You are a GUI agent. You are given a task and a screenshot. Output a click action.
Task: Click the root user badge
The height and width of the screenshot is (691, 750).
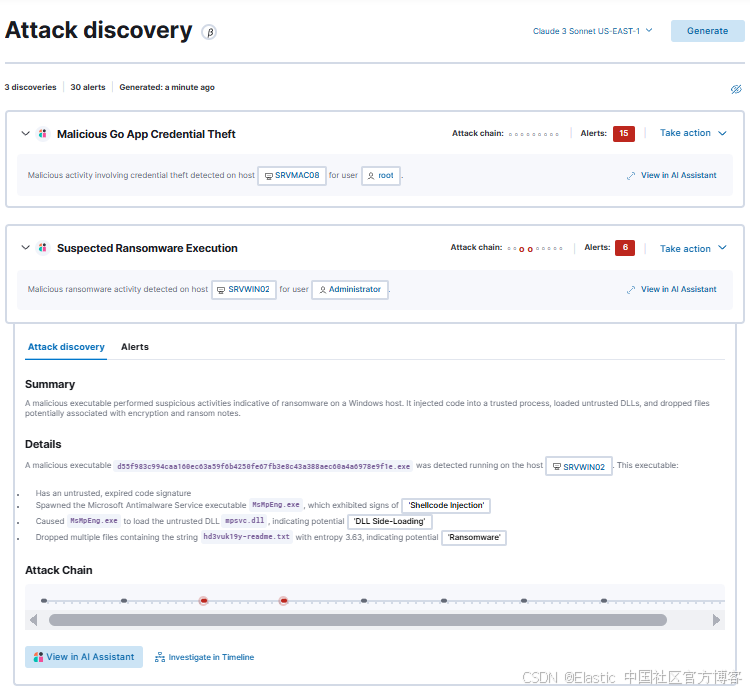381,175
